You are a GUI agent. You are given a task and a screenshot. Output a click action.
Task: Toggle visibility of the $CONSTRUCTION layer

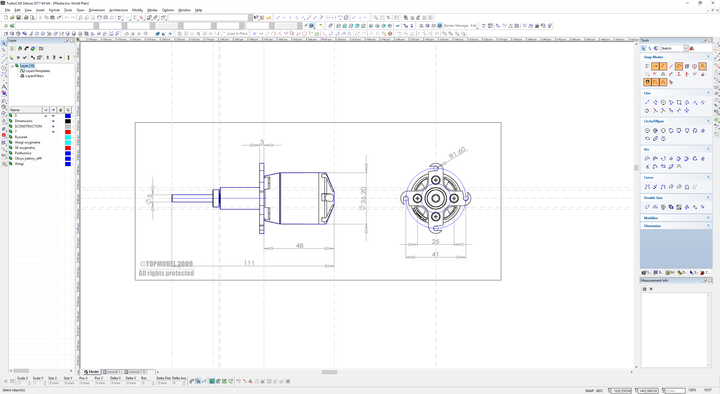(x=53, y=126)
